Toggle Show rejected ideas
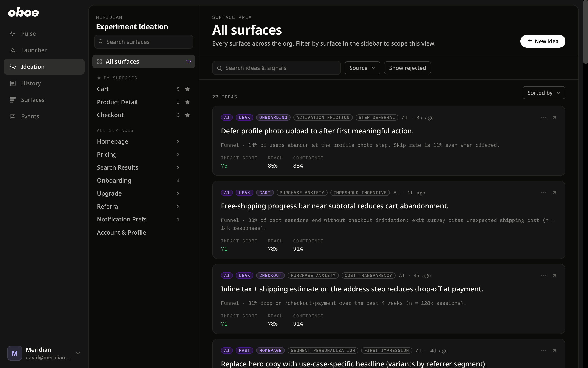The height and width of the screenshot is (368, 588). pyautogui.click(x=407, y=68)
